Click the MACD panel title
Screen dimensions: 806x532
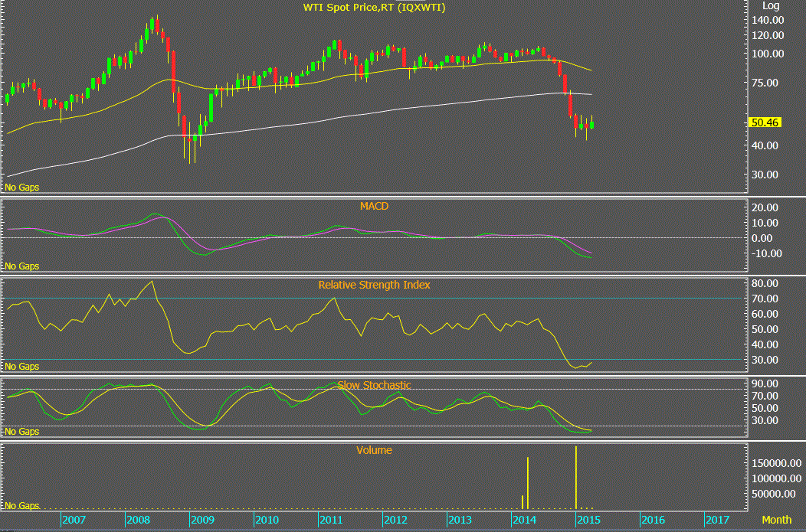pos(374,206)
